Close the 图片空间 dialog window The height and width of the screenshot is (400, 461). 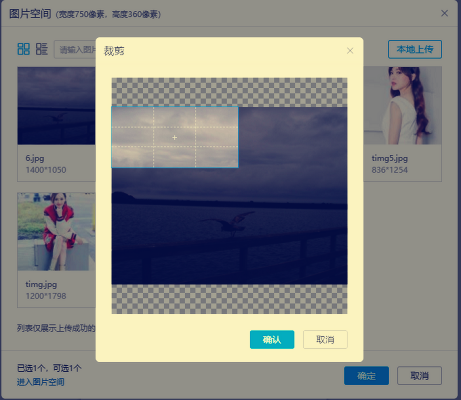444,13
